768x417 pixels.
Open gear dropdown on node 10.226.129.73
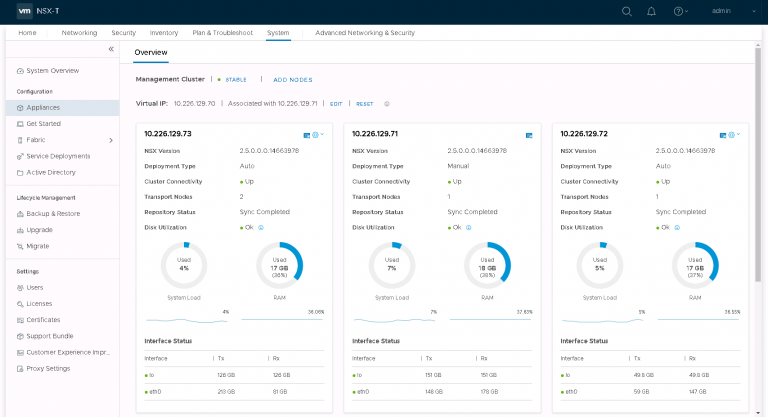pos(318,135)
